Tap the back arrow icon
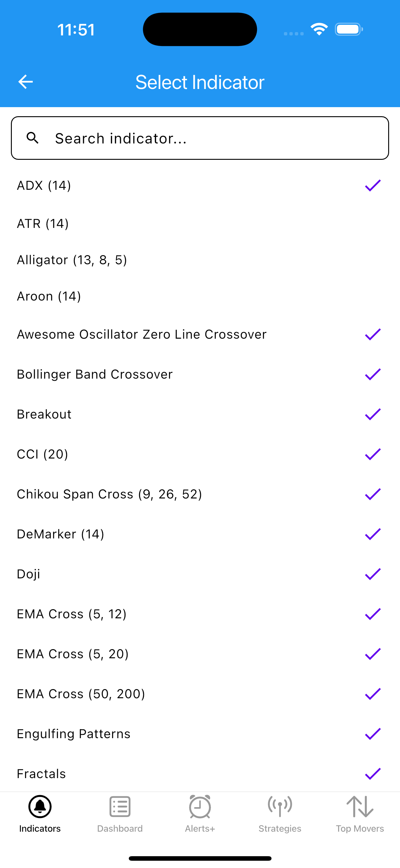Viewport: 400px width, 868px height. click(25, 82)
